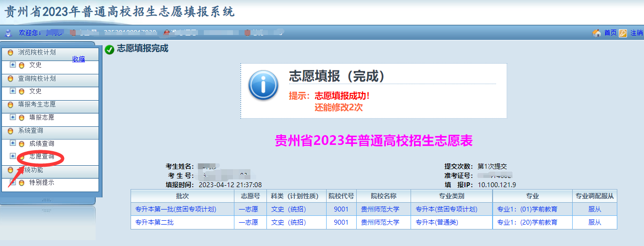
Task: Click the orange ball icon beside 填报考生志愿
Action: [x=10, y=105]
